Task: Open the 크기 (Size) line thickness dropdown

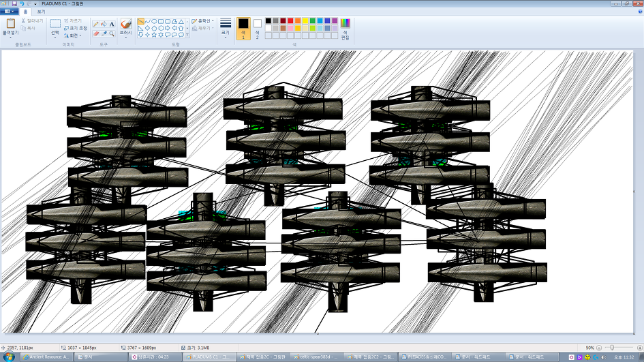Action: [x=225, y=27]
